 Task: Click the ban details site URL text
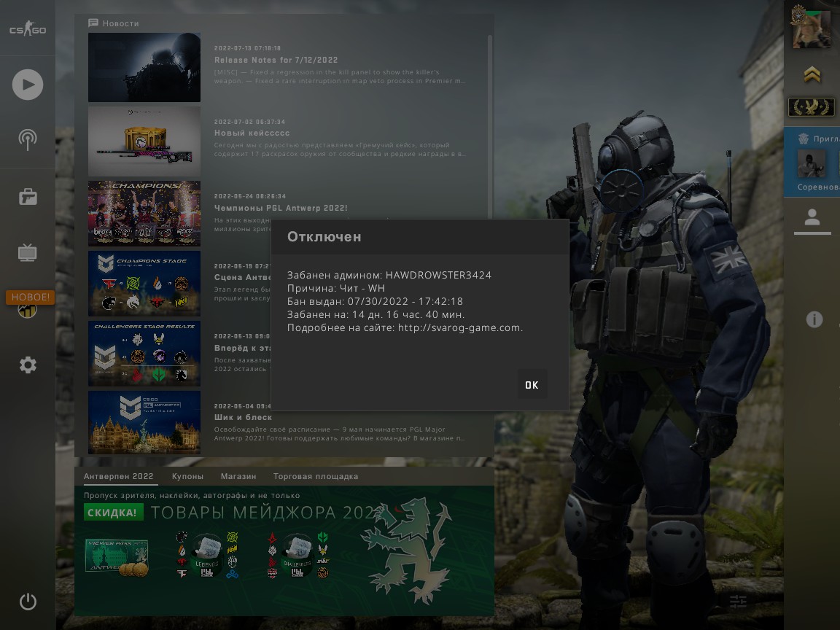(x=459, y=327)
